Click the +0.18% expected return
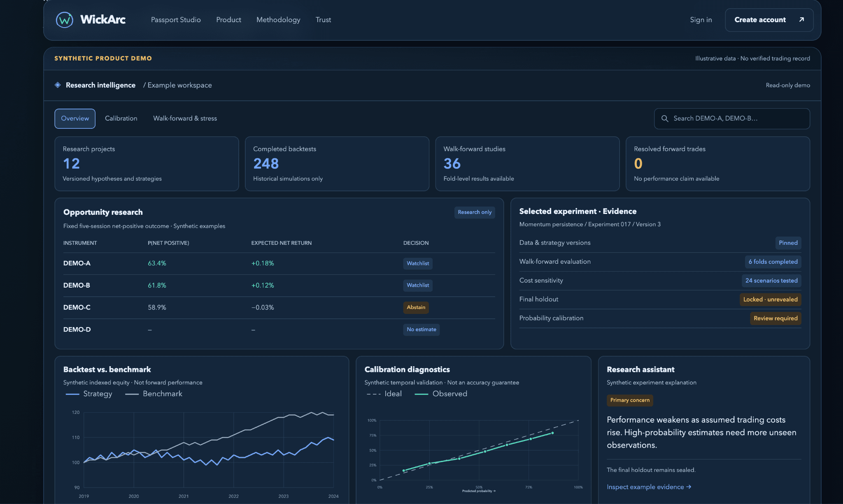Screen dimensions: 843x504 [x=263, y=263]
